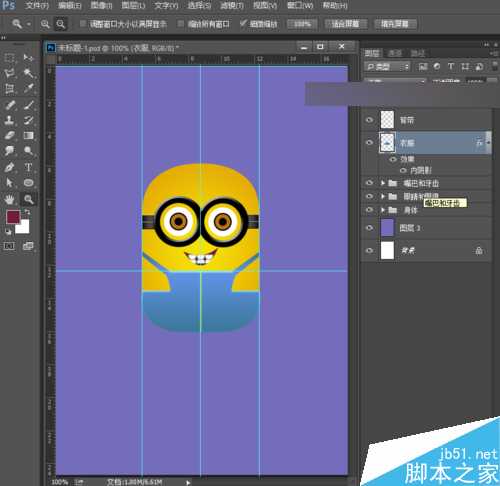Uncheck the 细微缩放 checkbox
This screenshot has height=486, width=500.
tap(243, 24)
